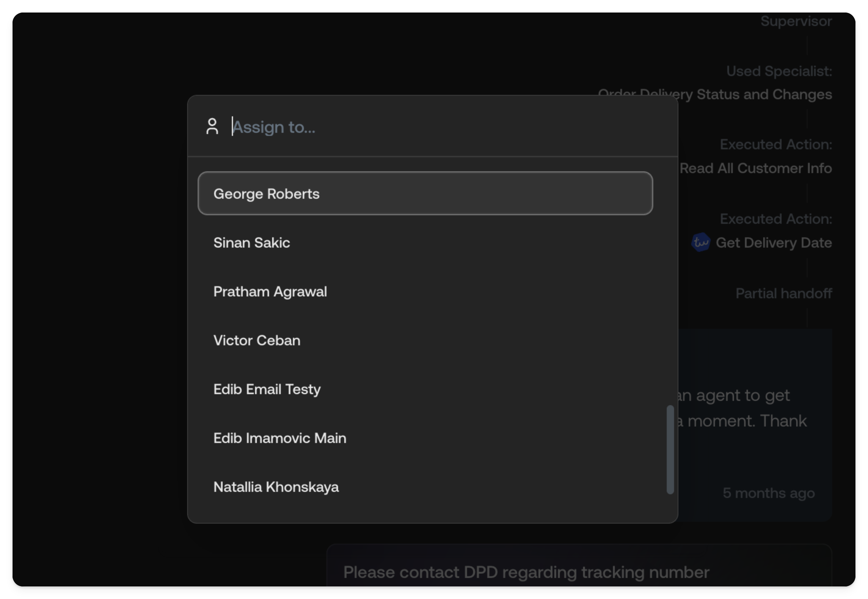Click the Order Delivery Status and Changes specialist
The height and width of the screenshot is (599, 868).
715,95
